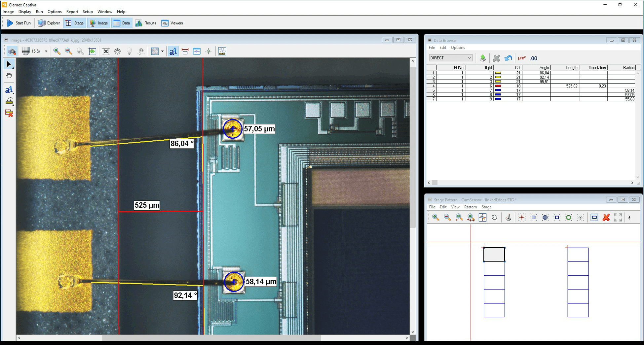The width and height of the screenshot is (644, 345).
Task: Click the fit-to-window zoom icon
Action: point(92,51)
